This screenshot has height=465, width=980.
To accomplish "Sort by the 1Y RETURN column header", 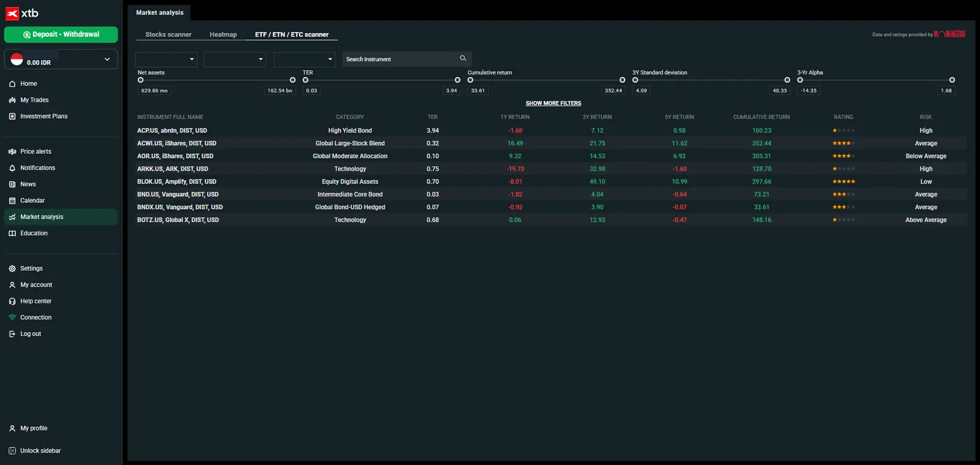I will [x=515, y=117].
